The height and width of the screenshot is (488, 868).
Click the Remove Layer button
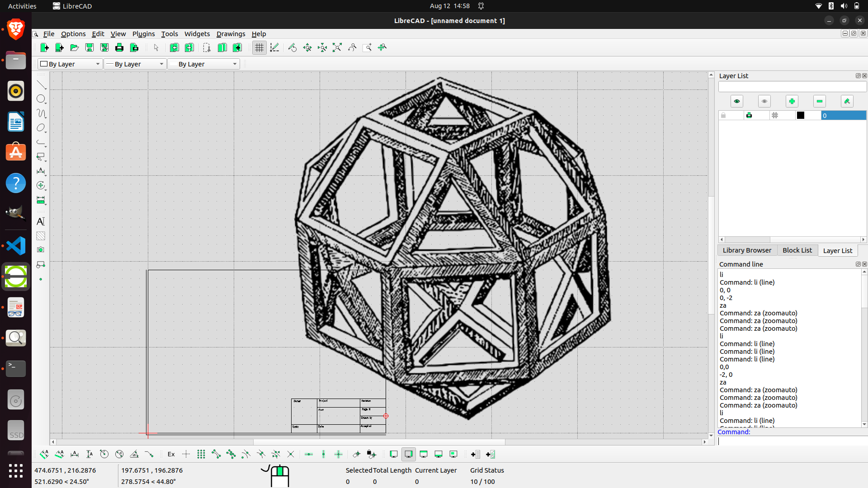coord(819,101)
